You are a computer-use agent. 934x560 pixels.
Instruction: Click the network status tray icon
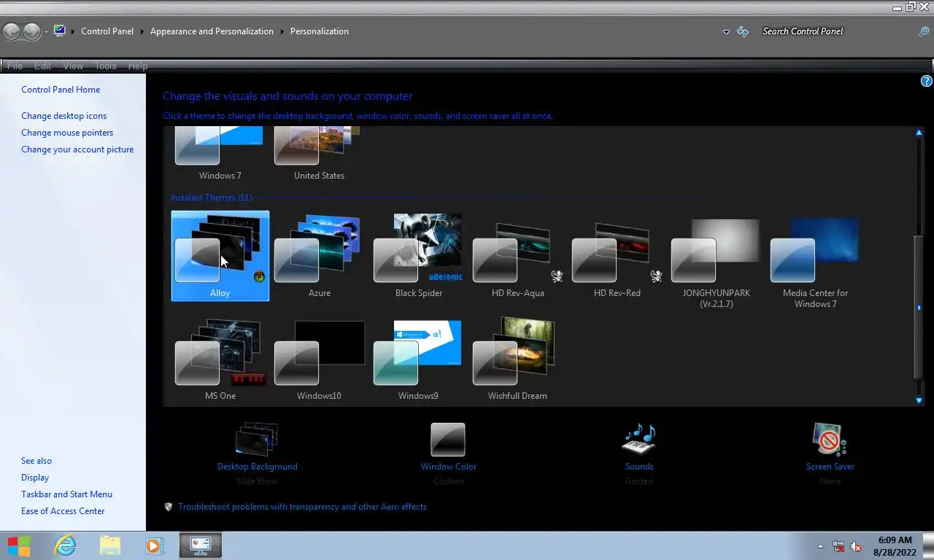(x=838, y=547)
